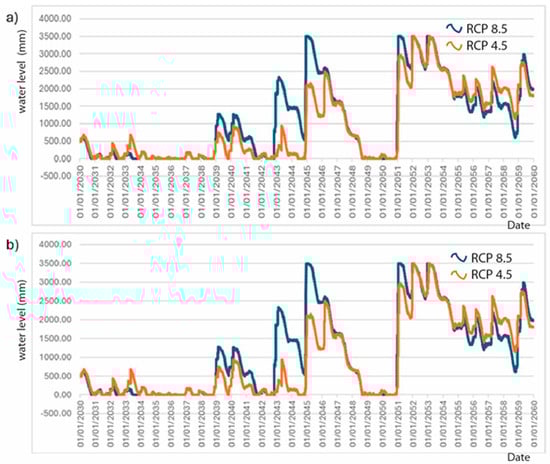Click the '-500.00' tick label in chart a
This screenshot has height=464, width=550.
click(x=56, y=176)
